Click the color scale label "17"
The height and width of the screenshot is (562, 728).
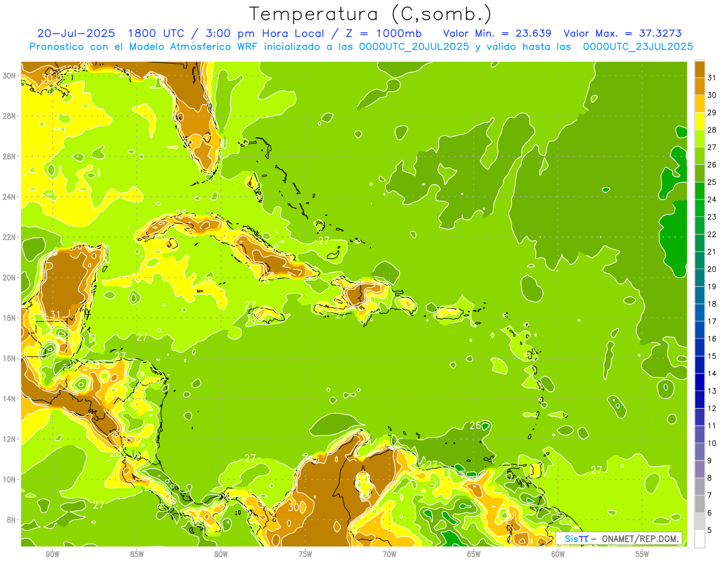coord(712,321)
